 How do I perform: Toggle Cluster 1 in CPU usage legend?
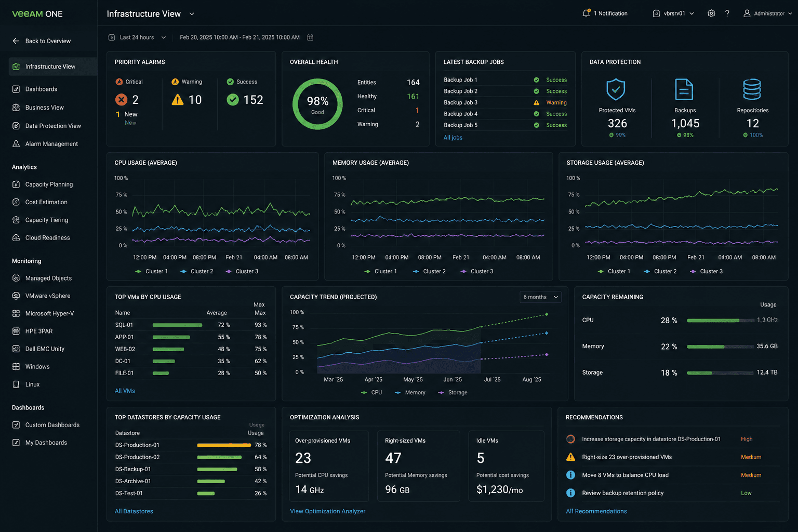[151, 271]
